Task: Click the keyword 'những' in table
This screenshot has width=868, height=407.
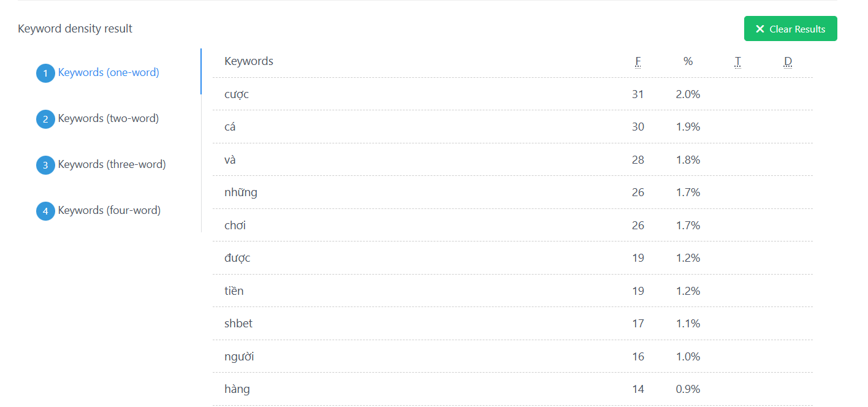Action: 241,192
